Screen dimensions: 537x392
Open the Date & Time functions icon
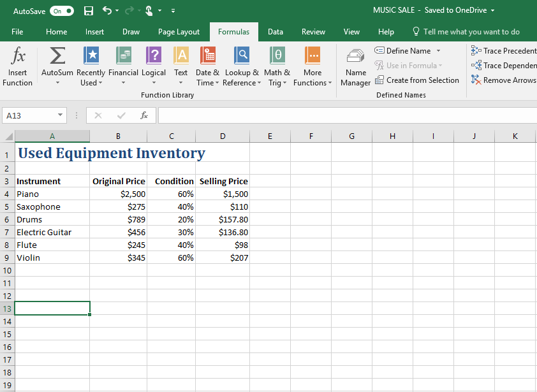click(207, 56)
